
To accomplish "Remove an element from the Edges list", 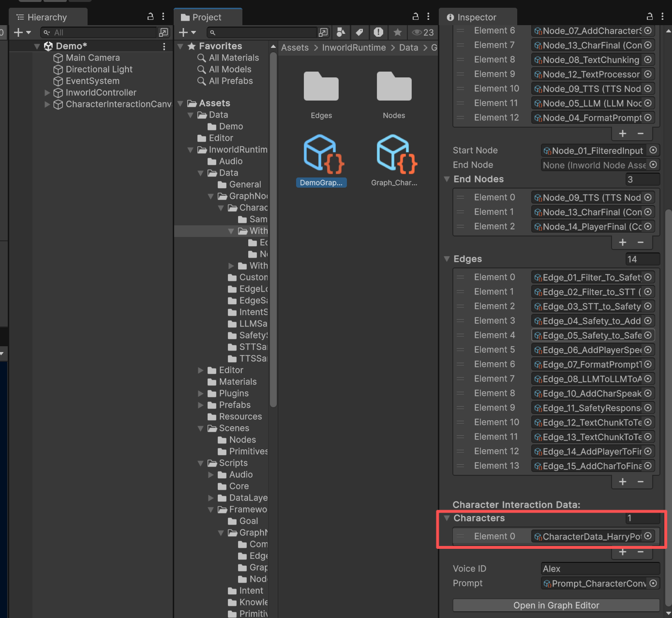I will point(641,482).
